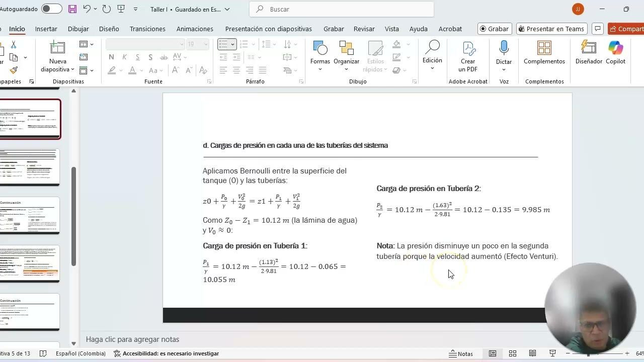Reset slide icon in Diapositivas group

pyautogui.click(x=84, y=57)
